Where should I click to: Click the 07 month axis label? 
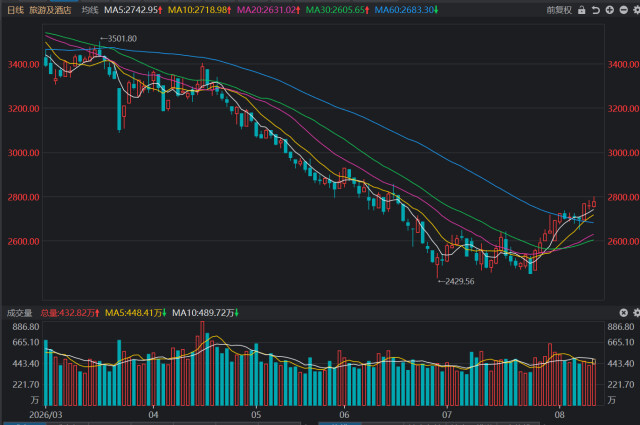point(447,415)
